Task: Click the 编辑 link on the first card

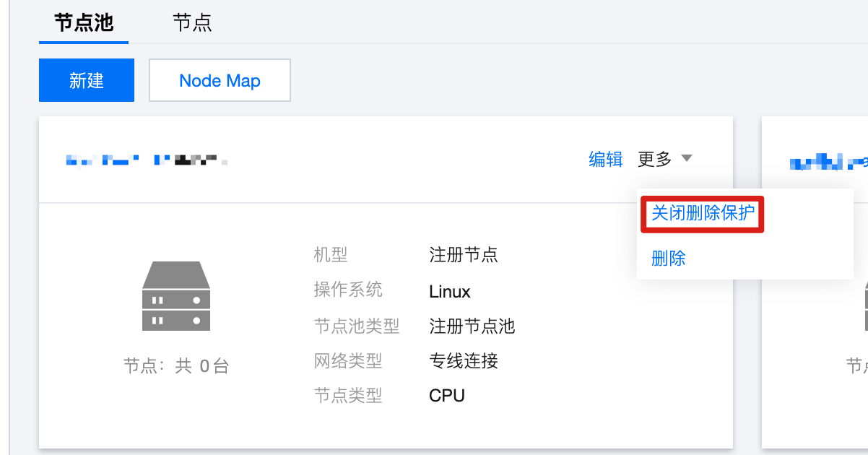Action: pos(606,159)
